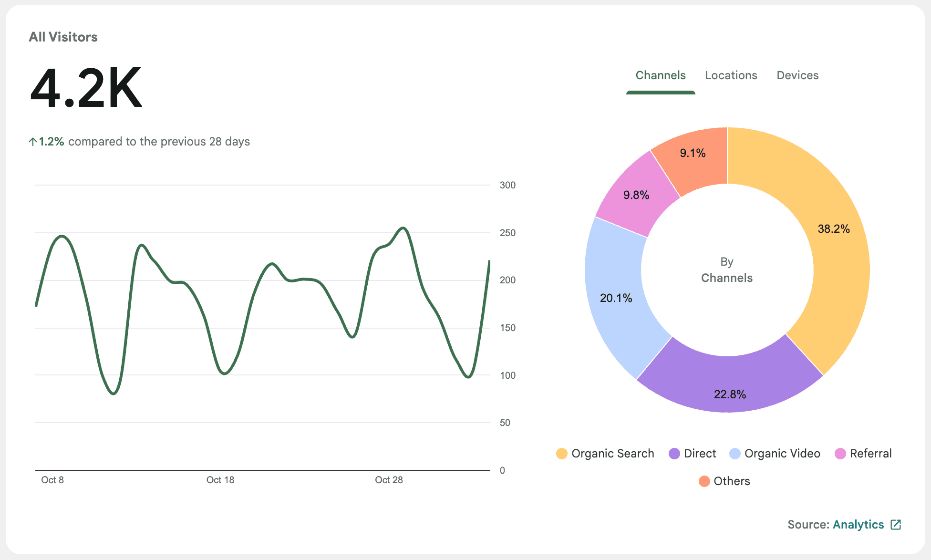
Task: Click the external link icon beside Analytics
Action: tap(896, 525)
